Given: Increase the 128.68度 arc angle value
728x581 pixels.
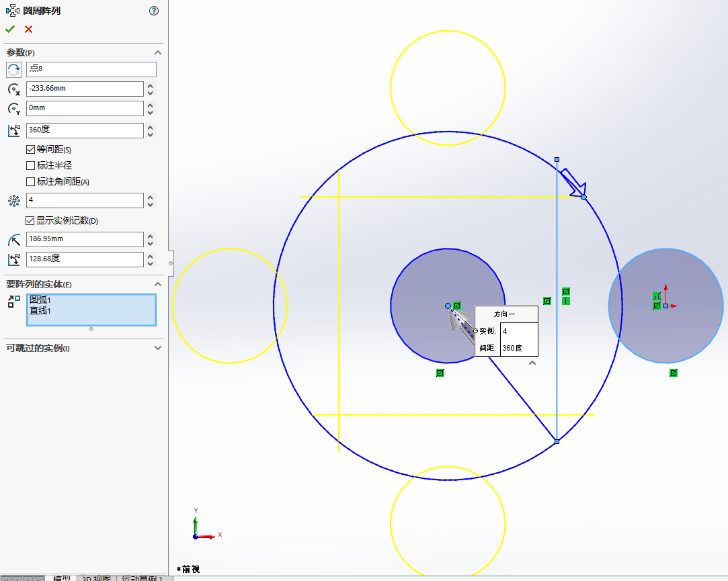Looking at the screenshot, I should (151, 255).
